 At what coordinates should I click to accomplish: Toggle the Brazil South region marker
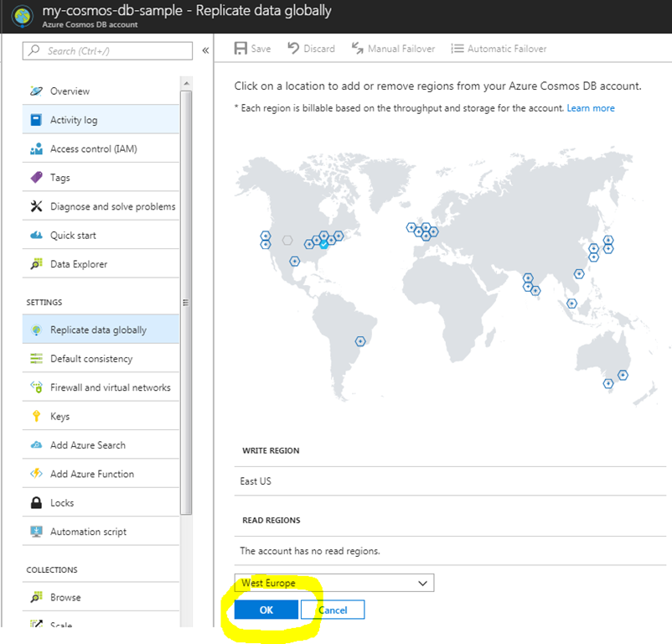[x=360, y=341]
